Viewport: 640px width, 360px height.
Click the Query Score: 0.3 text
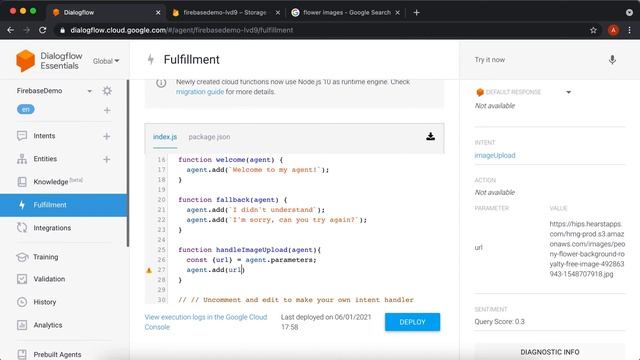tap(500, 322)
